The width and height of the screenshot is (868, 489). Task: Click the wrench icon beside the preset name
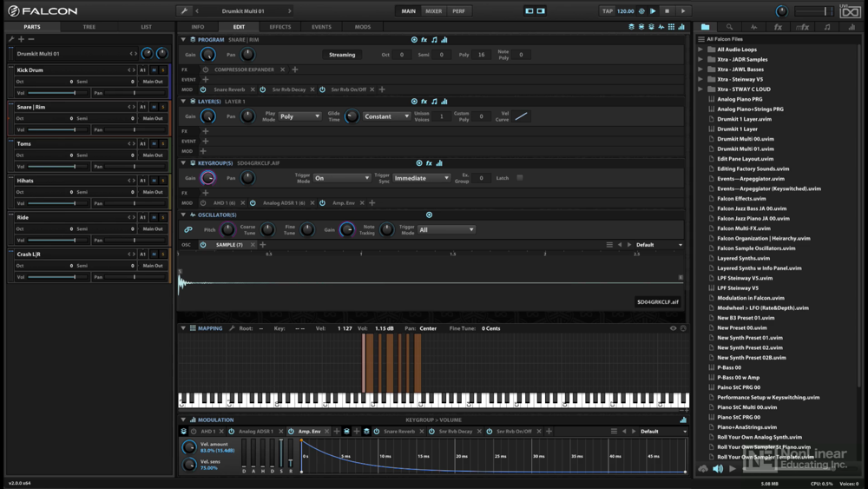click(184, 11)
